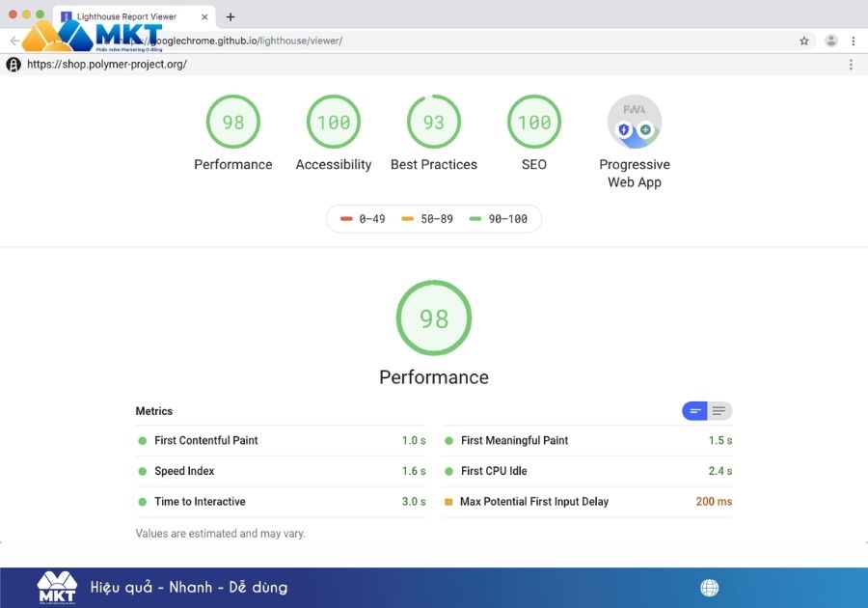Click the 1.0 s First Contentful Paint value
868x608 pixels.
click(414, 441)
